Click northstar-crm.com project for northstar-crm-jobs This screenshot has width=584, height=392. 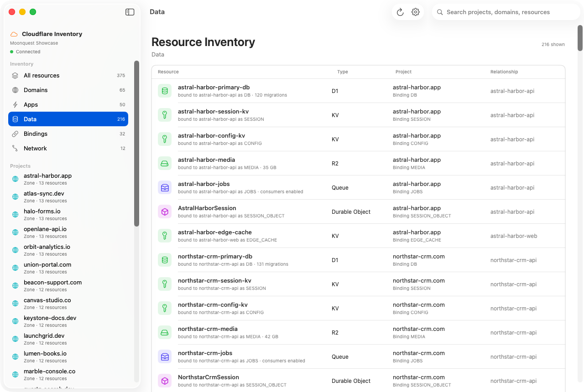click(419, 353)
